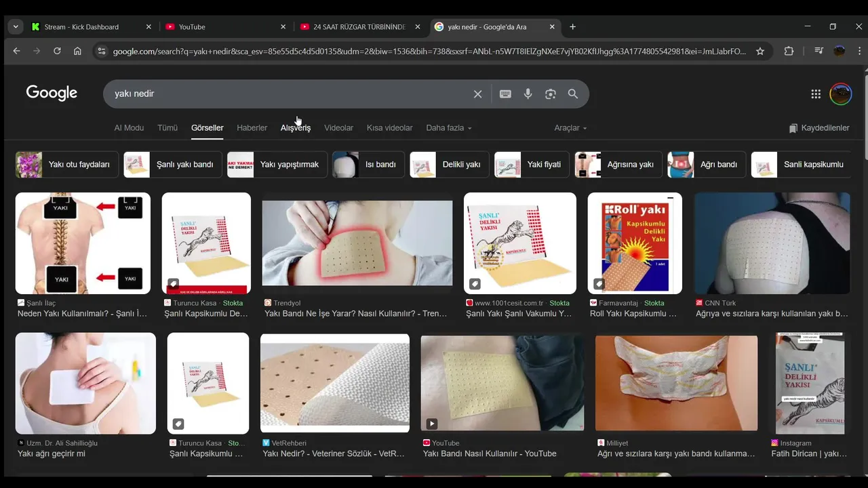Open Uzm. Dr. Ali Sahillioğlu image
Image resolution: width=868 pixels, height=488 pixels.
(85, 384)
